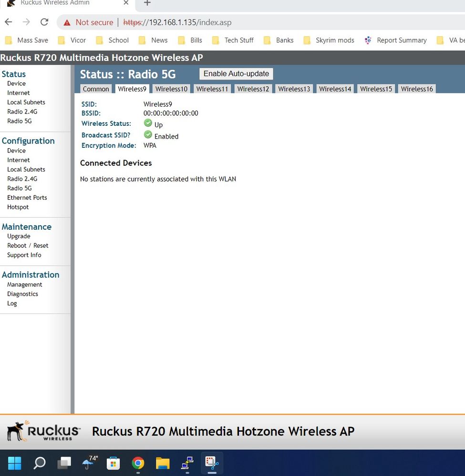Viewport: 465px width, 476px height.
Task: Open the Hotspot configuration link
Action: click(18, 207)
